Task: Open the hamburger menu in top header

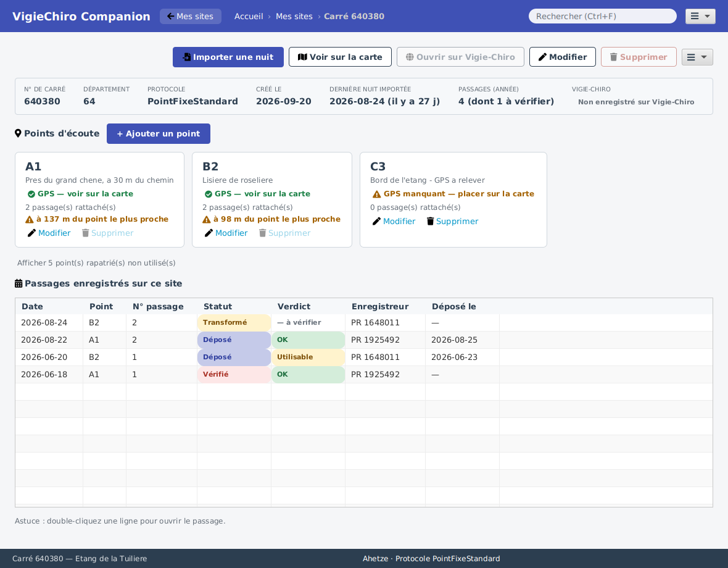Action: (700, 16)
